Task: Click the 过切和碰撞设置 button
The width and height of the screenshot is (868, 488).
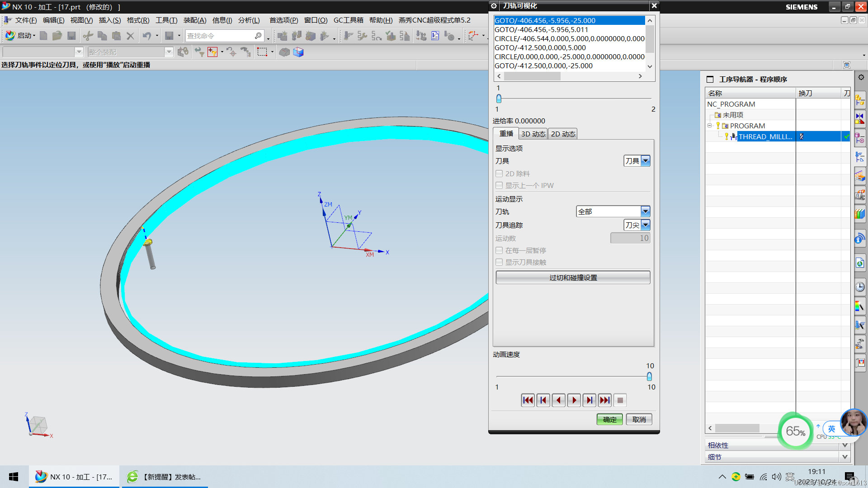Action: [573, 277]
